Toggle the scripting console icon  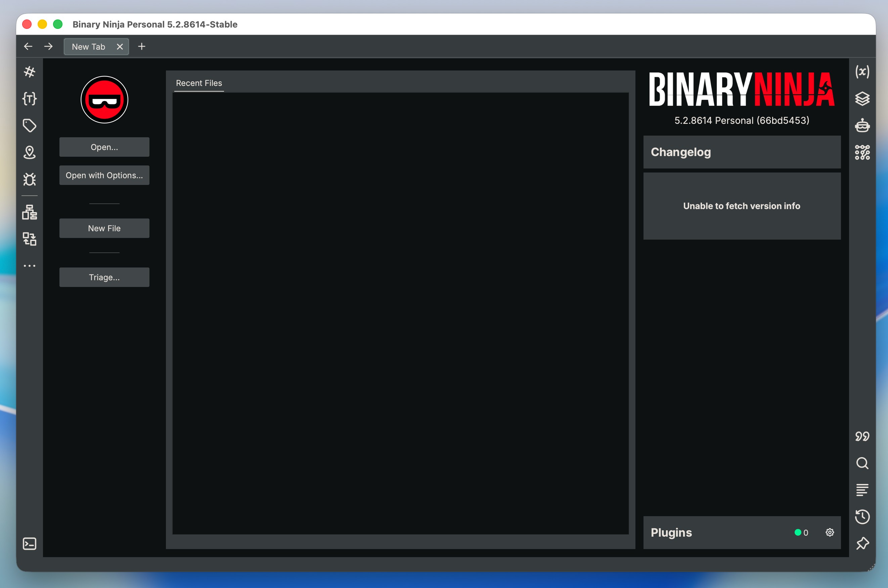[x=29, y=544]
